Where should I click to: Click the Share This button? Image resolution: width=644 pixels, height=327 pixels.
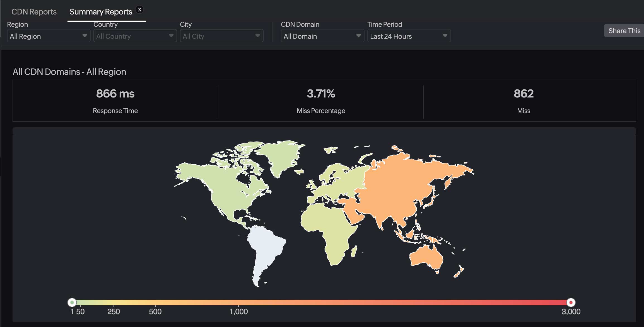coord(624,31)
